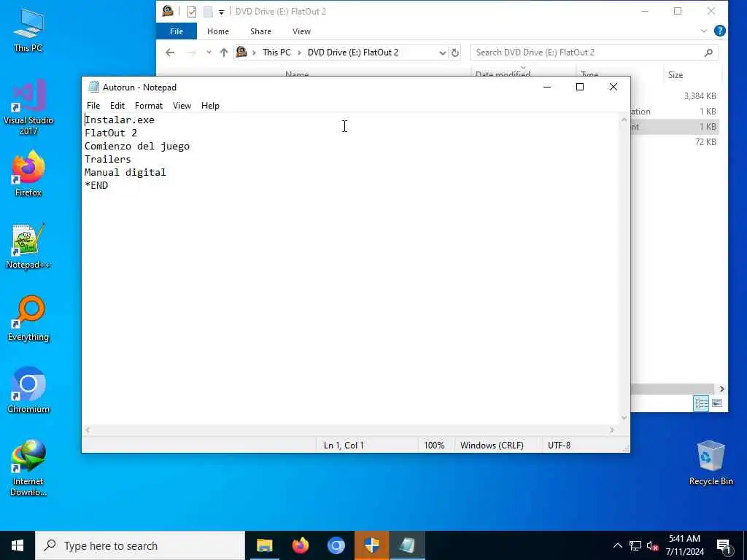Click the muted volume tray icon
This screenshot has height=560, width=747.
(x=652, y=545)
